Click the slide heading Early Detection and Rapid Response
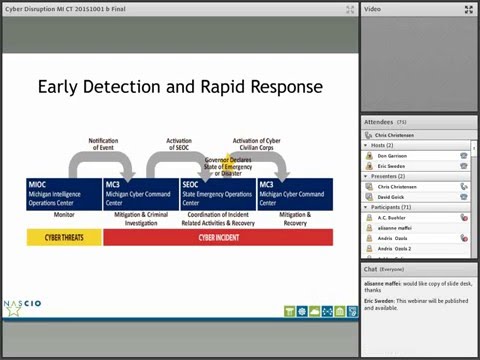 180,87
